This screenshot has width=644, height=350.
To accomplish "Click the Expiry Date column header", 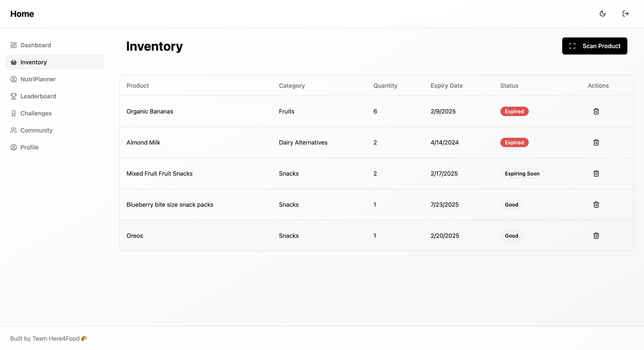I will point(446,86).
